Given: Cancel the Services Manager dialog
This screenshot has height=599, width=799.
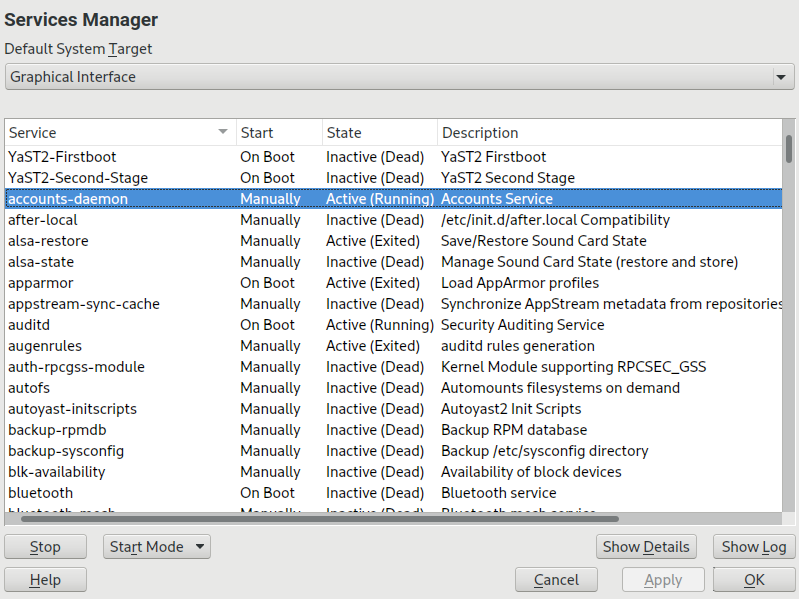Looking at the screenshot, I should pyautogui.click(x=556, y=580).
